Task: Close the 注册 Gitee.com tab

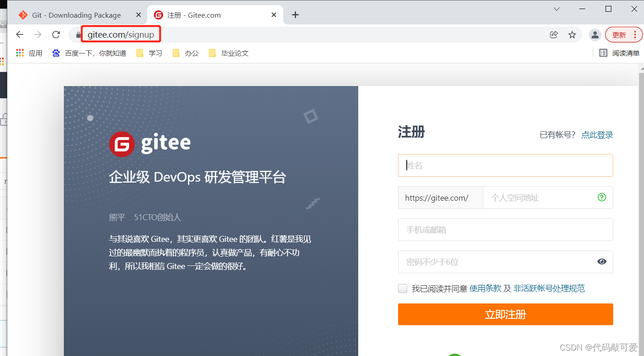Action: tap(274, 15)
